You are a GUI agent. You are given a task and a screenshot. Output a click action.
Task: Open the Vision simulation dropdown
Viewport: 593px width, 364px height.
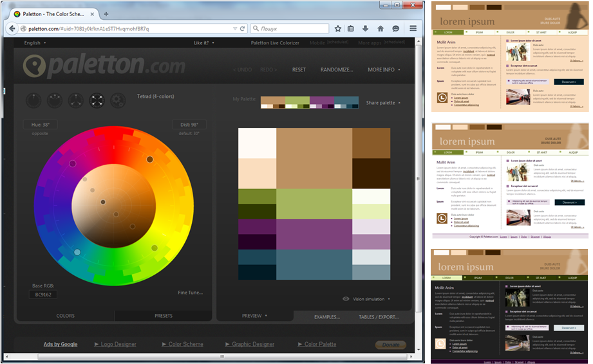(x=372, y=299)
